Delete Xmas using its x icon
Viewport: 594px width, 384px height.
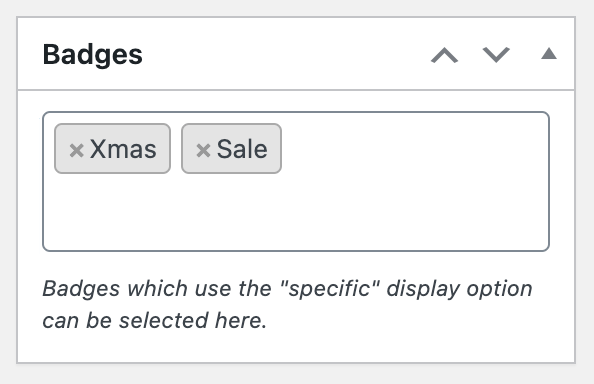tap(77, 150)
